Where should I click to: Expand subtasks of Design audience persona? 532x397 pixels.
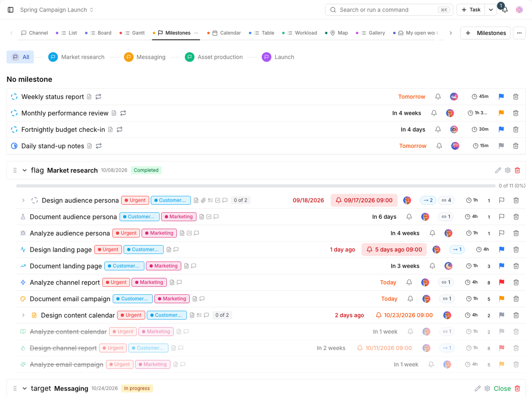23,200
